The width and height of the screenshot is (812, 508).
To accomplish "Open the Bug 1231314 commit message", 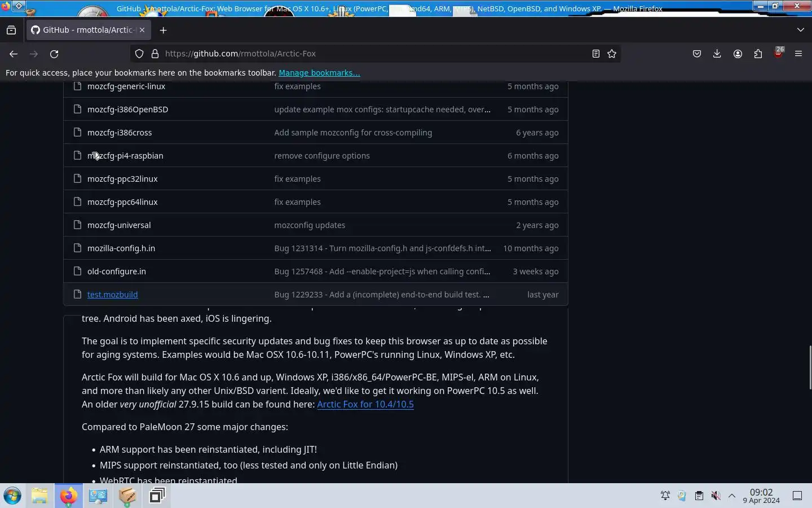I will click(x=382, y=248).
